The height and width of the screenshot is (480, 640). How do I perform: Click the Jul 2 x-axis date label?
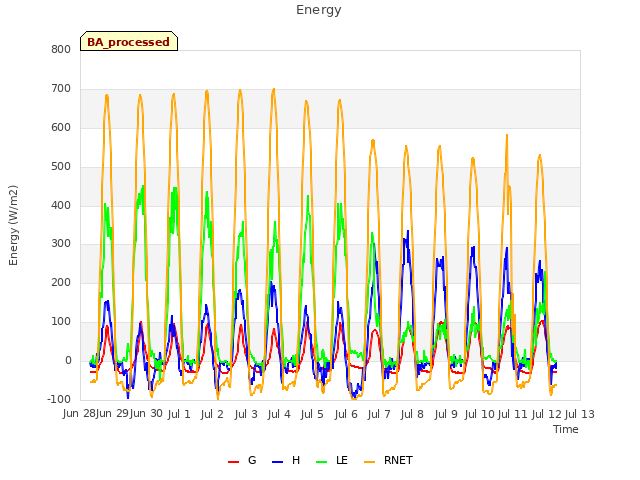212,414
